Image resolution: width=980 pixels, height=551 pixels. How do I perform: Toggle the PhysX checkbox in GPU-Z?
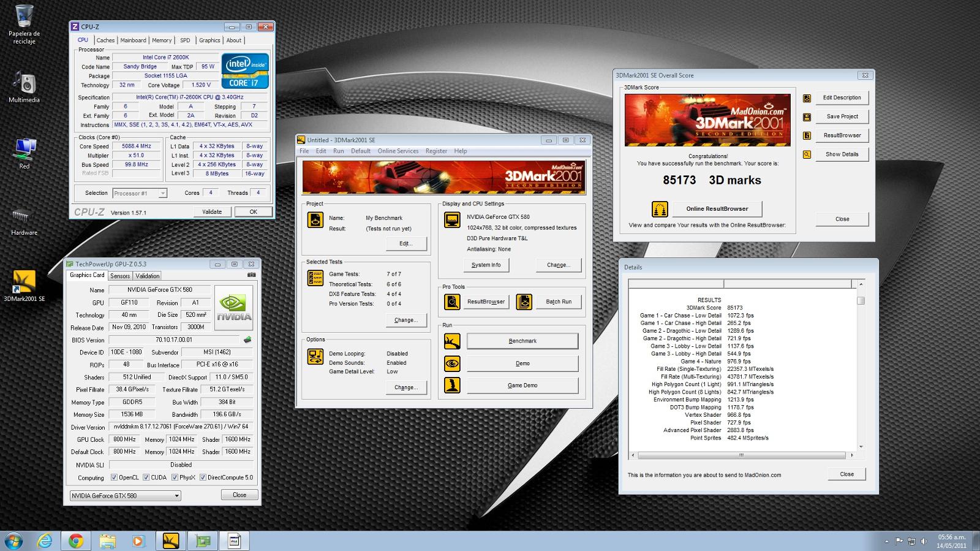(175, 477)
